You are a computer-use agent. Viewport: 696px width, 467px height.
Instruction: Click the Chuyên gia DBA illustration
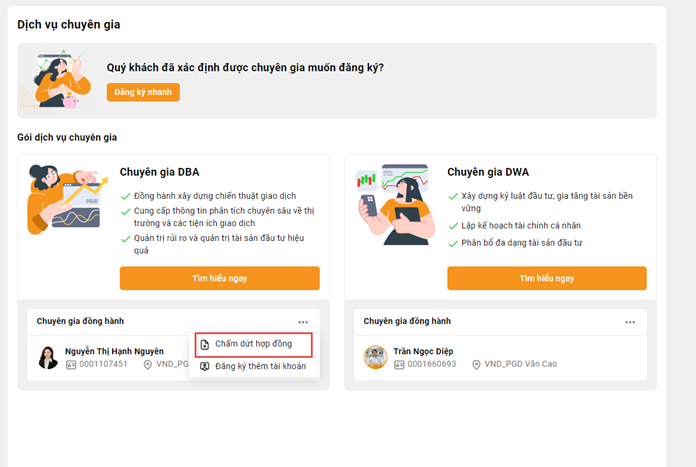pos(67,199)
